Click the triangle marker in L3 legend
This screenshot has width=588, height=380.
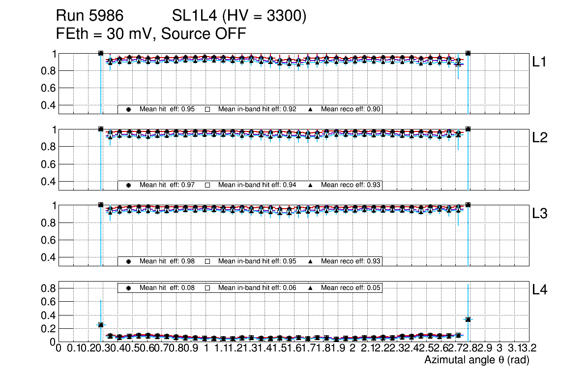point(311,261)
